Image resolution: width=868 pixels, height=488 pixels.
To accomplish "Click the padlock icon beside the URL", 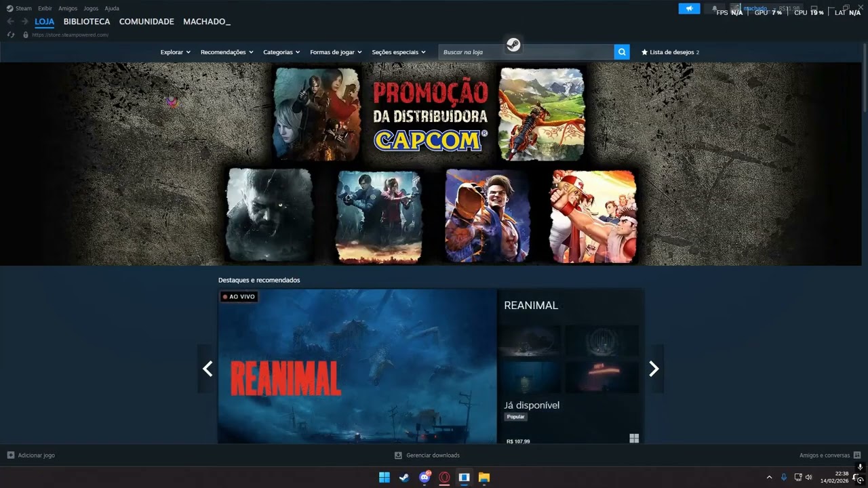I will [x=26, y=35].
